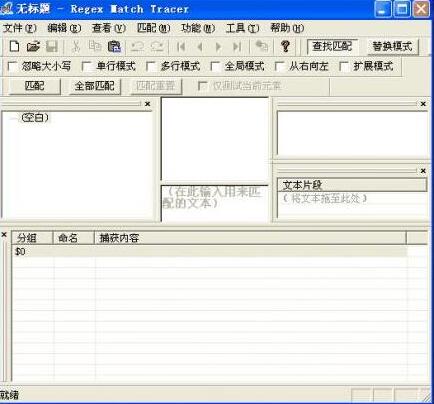Open the 查看(V) menu
The image size is (434, 404).
click(x=109, y=28)
